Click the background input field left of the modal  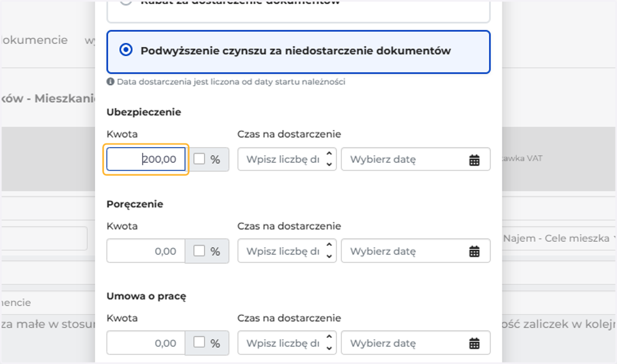click(44, 239)
